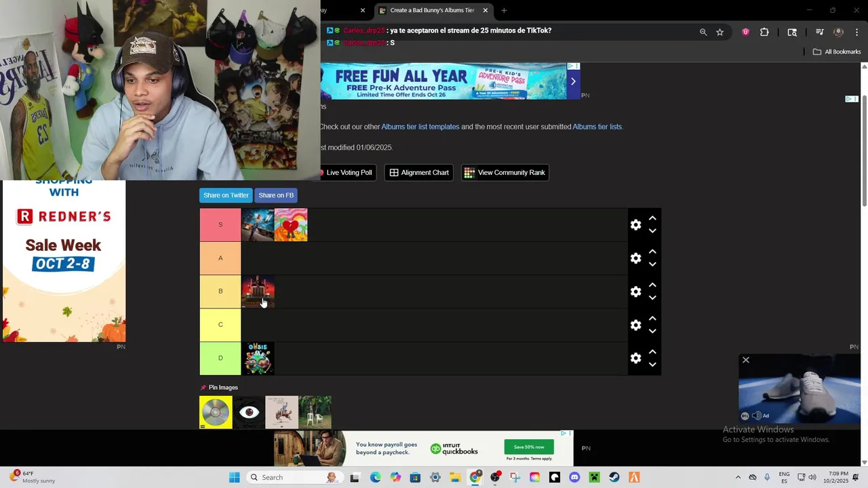Open Microsoft Edge from the taskbar
Screen dimensions: 868x488
[x=376, y=477]
